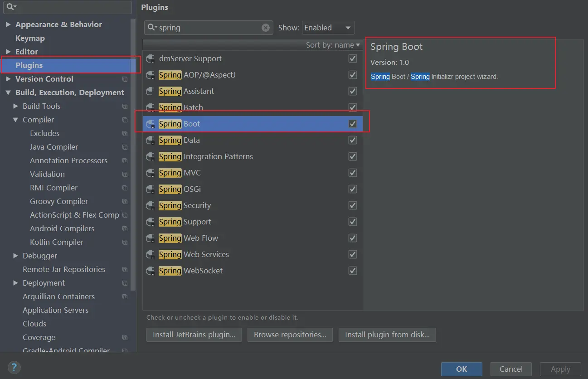This screenshot has width=588, height=379.
Task: Expand the Appearance & Behavior section
Action: (8, 24)
